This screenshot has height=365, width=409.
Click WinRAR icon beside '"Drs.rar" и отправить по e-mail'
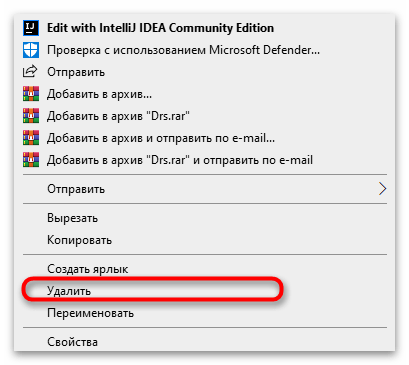point(31,160)
